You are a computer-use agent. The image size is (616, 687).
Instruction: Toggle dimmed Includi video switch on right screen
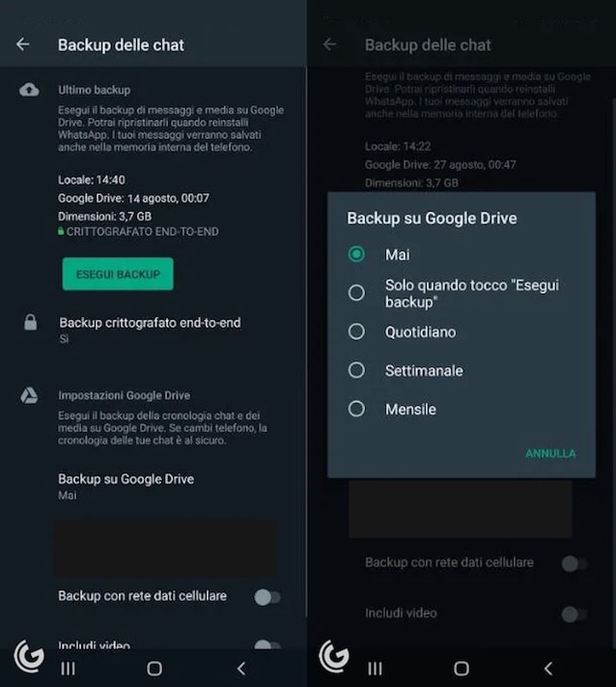[x=574, y=615]
